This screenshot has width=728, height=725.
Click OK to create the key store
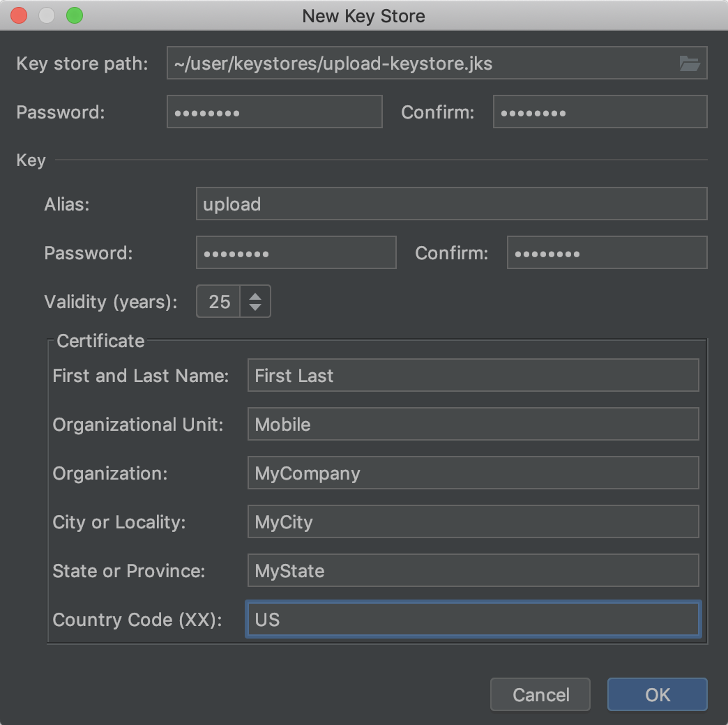pos(656,694)
